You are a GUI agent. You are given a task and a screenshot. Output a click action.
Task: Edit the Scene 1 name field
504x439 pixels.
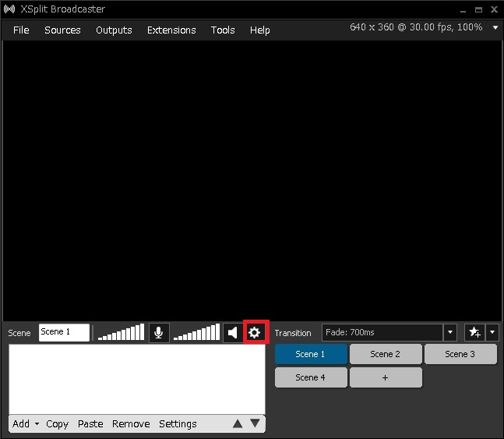(64, 332)
